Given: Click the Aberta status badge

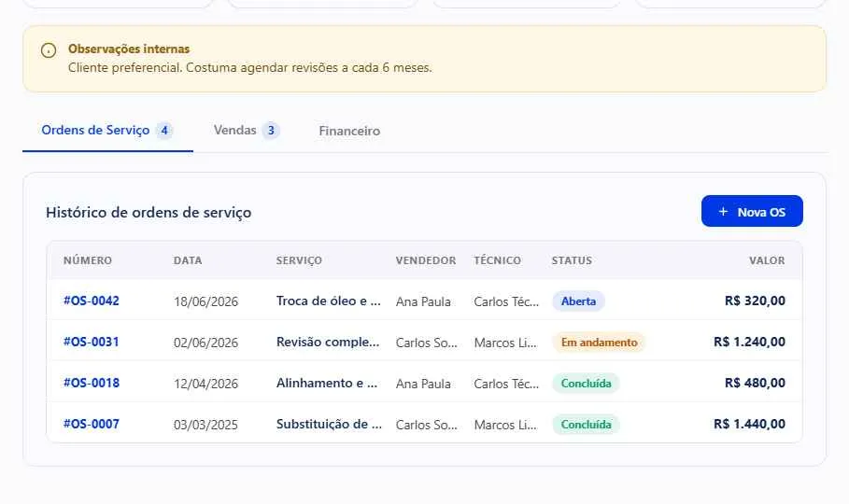Looking at the screenshot, I should click(x=578, y=301).
